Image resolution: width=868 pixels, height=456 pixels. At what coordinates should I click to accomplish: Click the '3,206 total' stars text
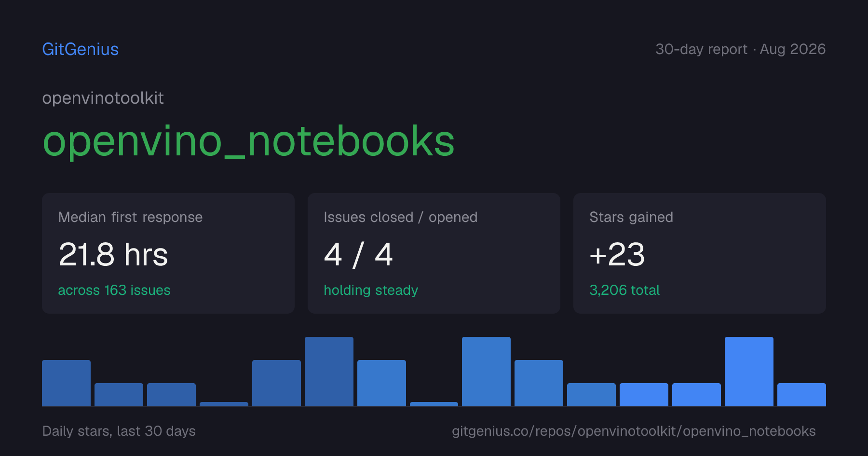[x=624, y=290]
